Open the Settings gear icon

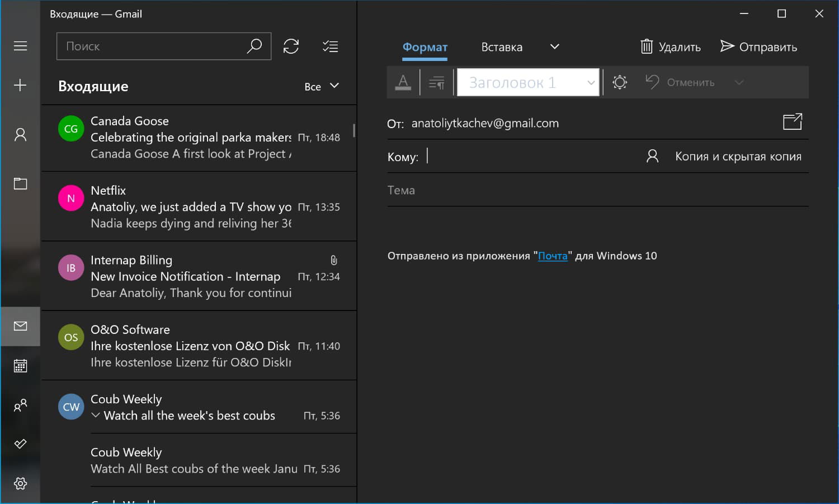tap(20, 483)
